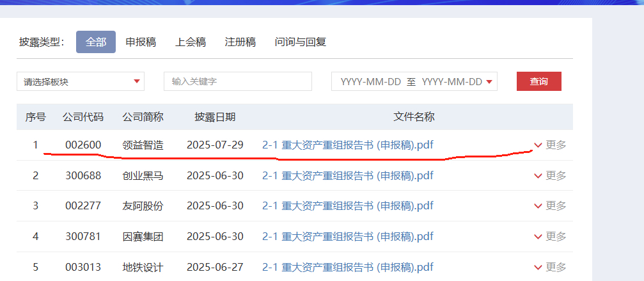Image resolution: width=644 pixels, height=281 pixels.
Task: Expand 更多 chevron for 因赛集团 row
Action: pos(538,237)
